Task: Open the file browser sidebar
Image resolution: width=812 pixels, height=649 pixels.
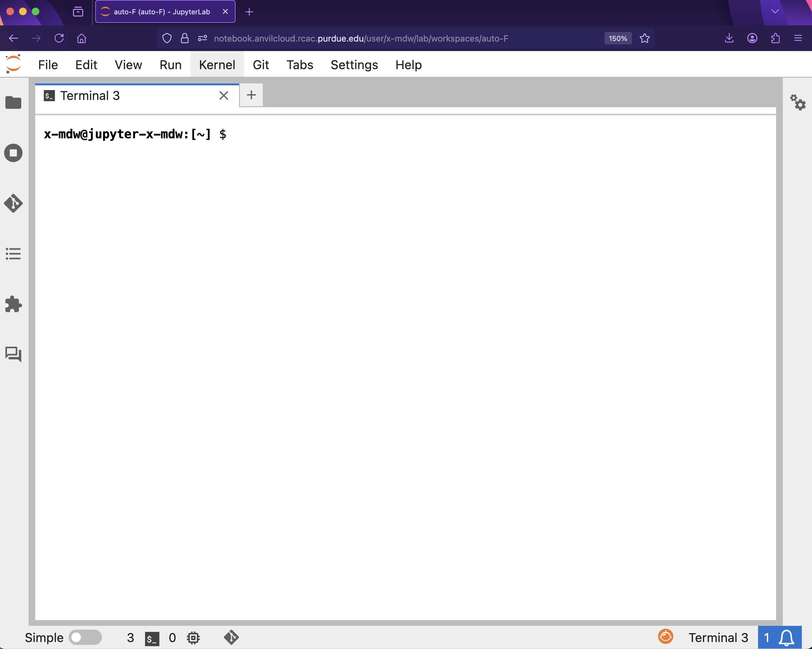Action: [14, 103]
